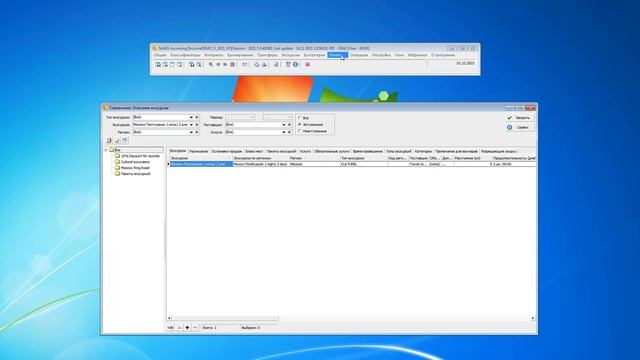The image size is (640, 360).
Task: Click the magnifier search icon in main toolbar
Action: click(x=211, y=64)
